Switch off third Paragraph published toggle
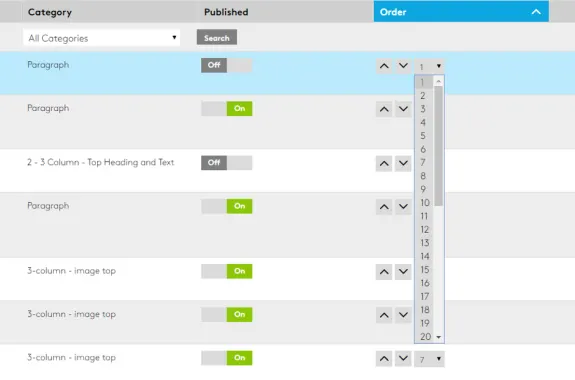This screenshot has width=575, height=380. click(227, 206)
